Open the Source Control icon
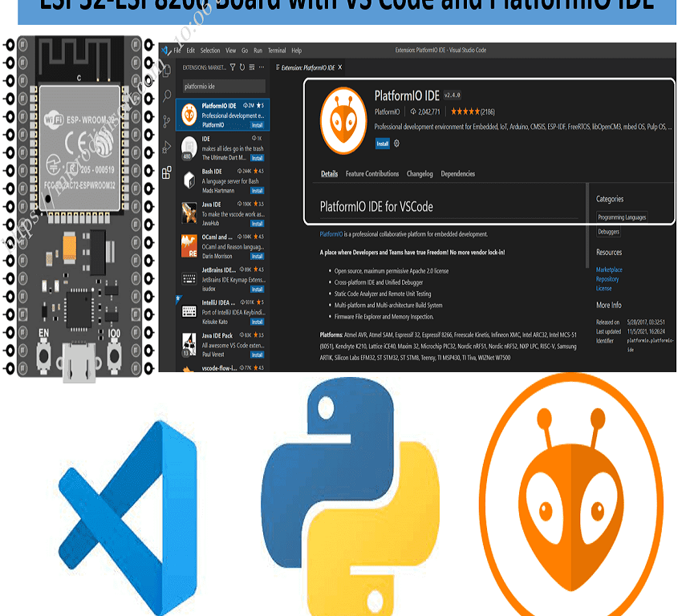 tap(166, 118)
